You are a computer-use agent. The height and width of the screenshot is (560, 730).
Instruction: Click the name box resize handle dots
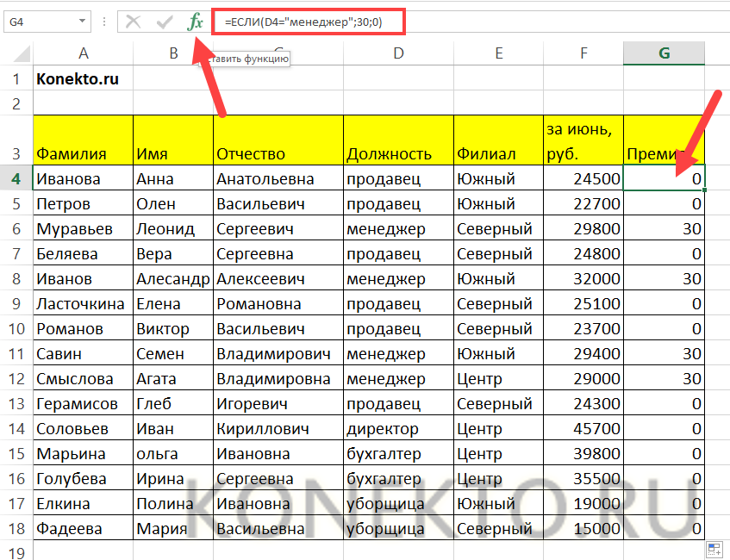[103, 22]
